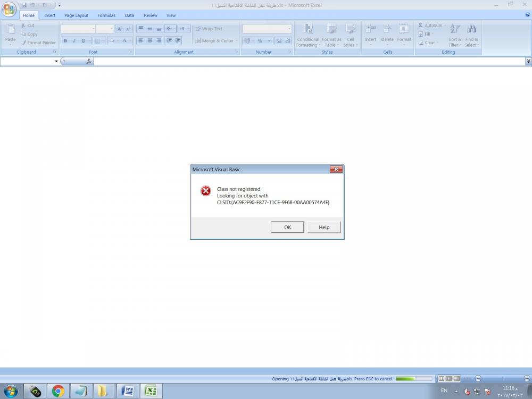532x399 pixels.
Task: Open the Formulas tab
Action: (106, 15)
